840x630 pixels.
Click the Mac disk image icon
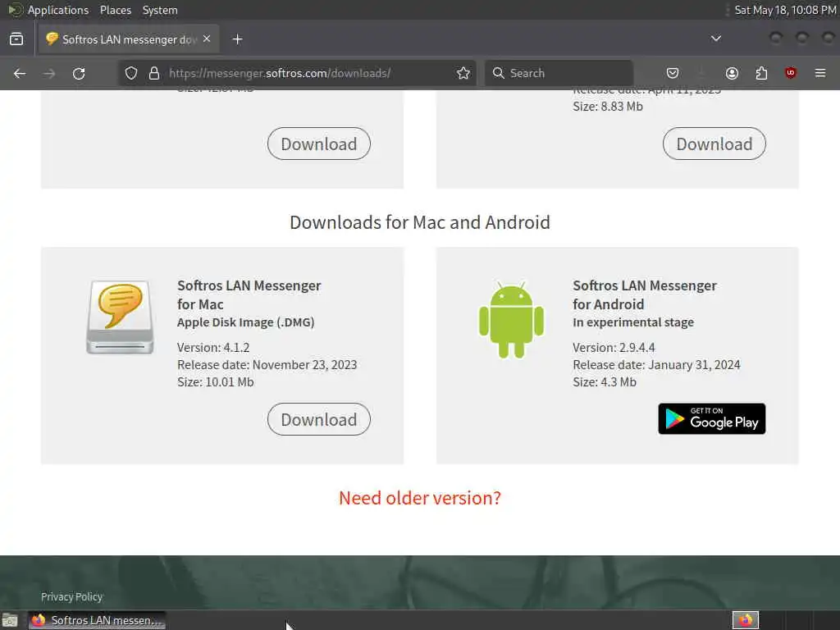[120, 317]
